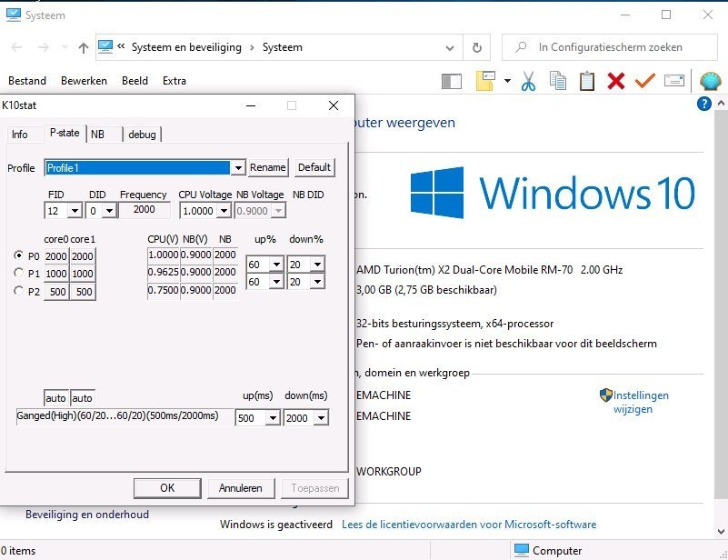Open the blue help question mark

coord(703,104)
